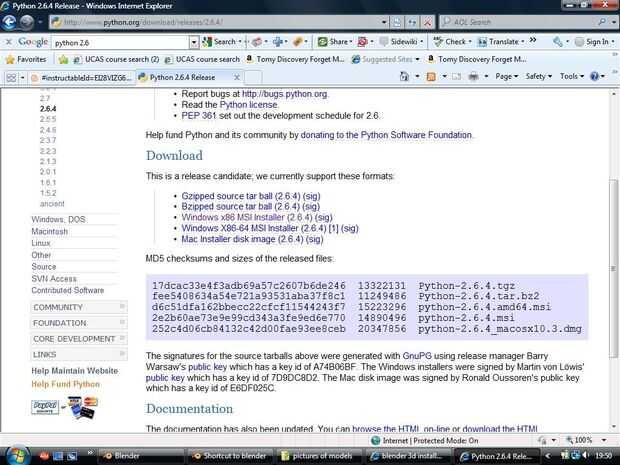
Task: Open the ancient releases sidebar link
Action: click(52, 204)
